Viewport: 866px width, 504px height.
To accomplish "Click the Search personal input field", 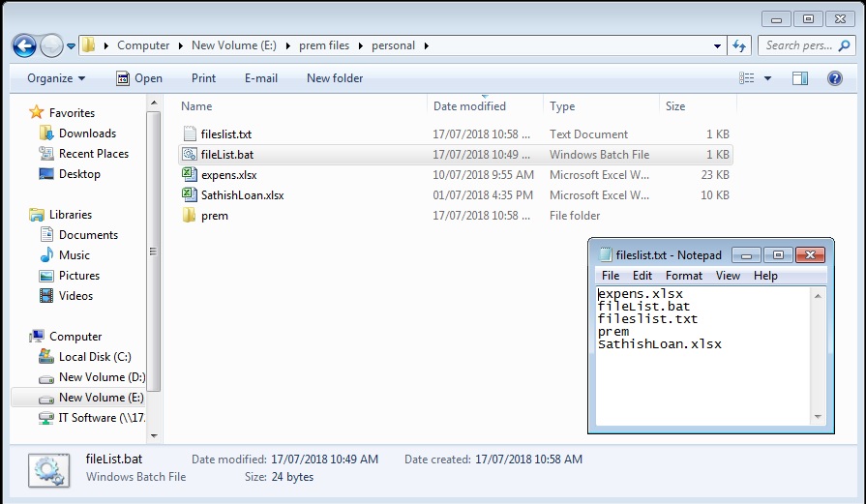I will 798,45.
